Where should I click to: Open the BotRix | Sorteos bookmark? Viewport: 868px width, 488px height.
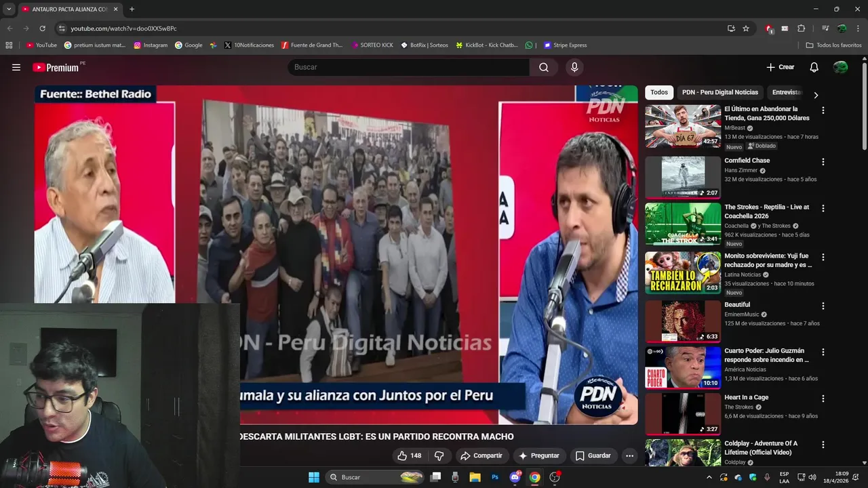tap(425, 45)
